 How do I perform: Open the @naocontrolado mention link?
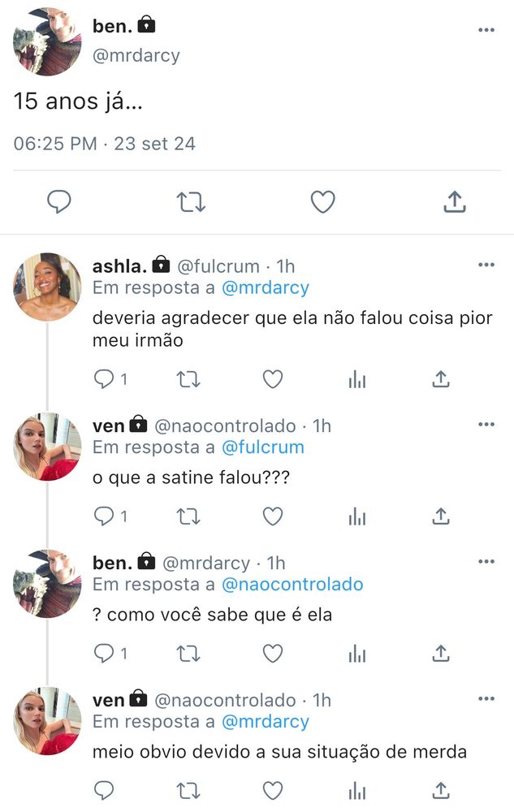click(292, 584)
